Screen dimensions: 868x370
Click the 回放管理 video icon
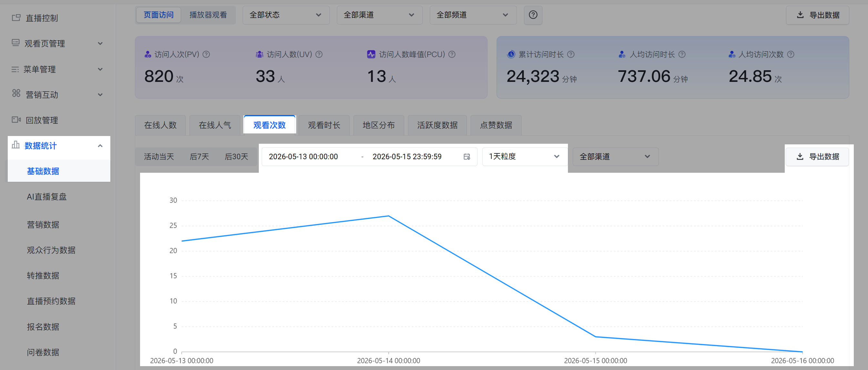click(16, 120)
